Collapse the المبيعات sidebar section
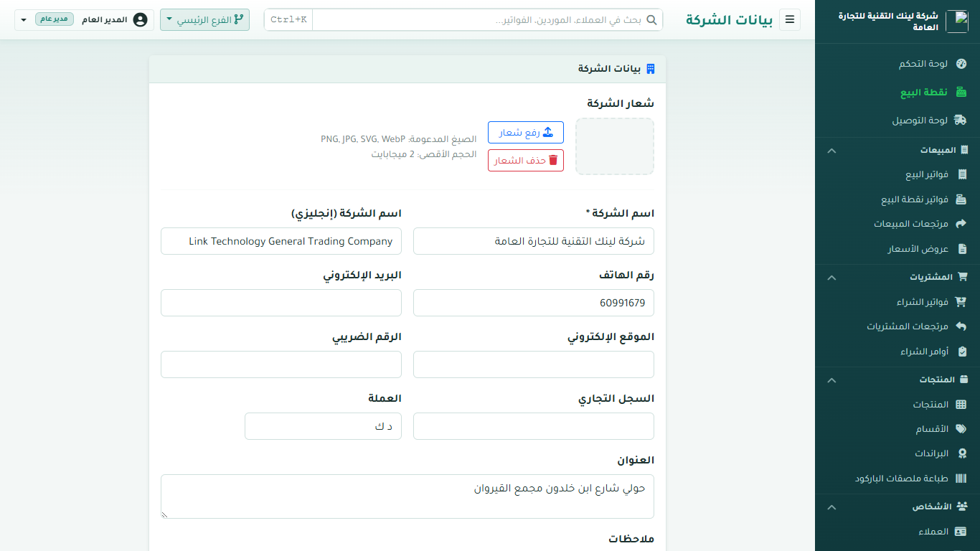The image size is (980, 551). [x=831, y=151]
